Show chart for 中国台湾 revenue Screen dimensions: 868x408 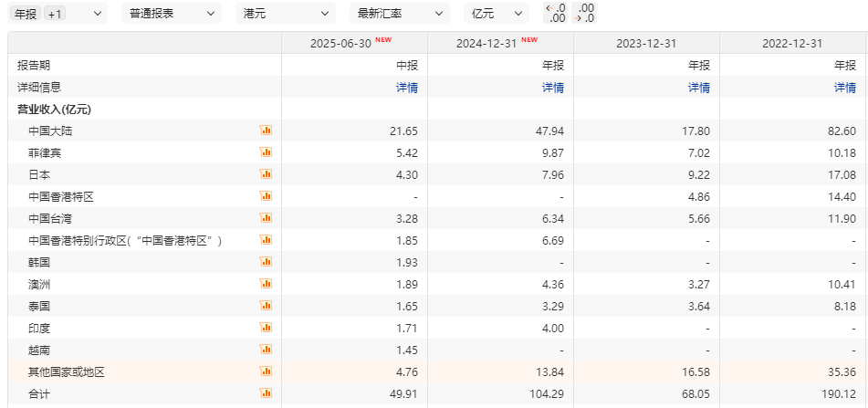tap(267, 218)
